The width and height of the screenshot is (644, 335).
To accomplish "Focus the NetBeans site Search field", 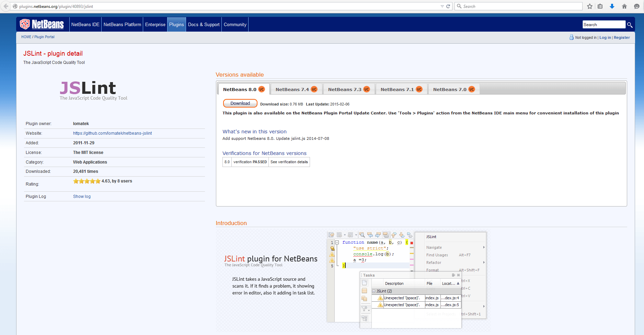I will click(x=603, y=24).
